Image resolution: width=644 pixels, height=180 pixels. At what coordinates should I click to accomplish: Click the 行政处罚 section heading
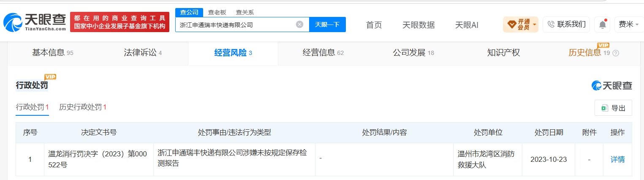pyautogui.click(x=32, y=85)
